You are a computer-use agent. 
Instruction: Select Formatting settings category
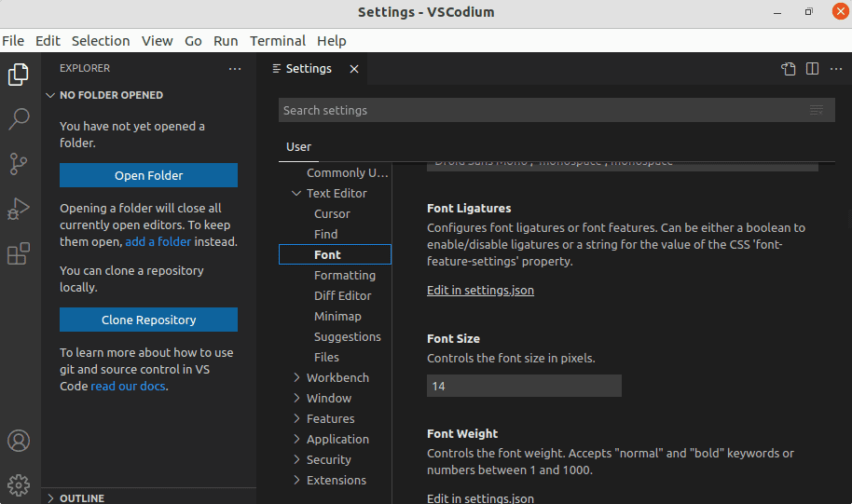click(335, 276)
